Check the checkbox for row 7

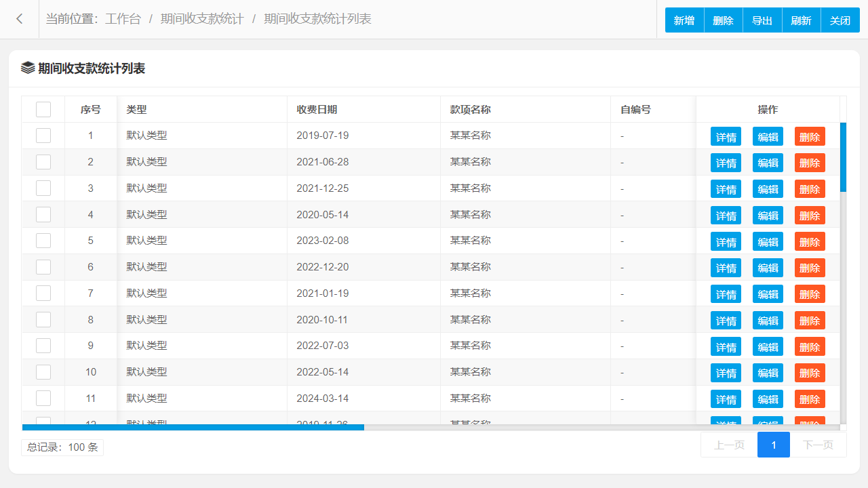coord(43,293)
